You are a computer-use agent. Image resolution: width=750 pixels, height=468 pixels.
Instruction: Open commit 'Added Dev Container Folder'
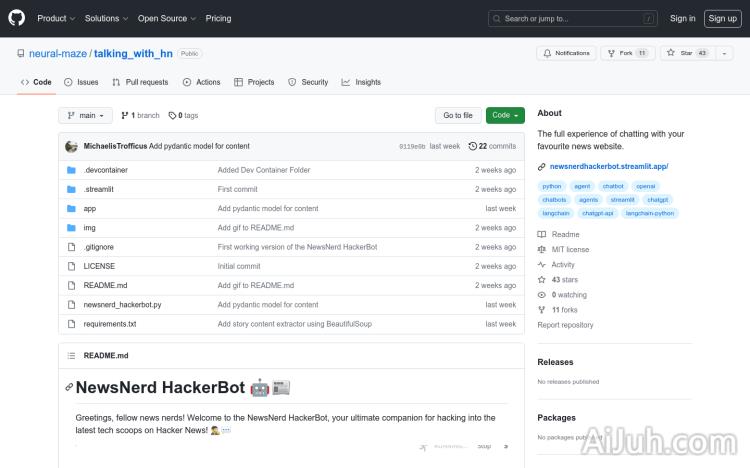pyautogui.click(x=264, y=170)
